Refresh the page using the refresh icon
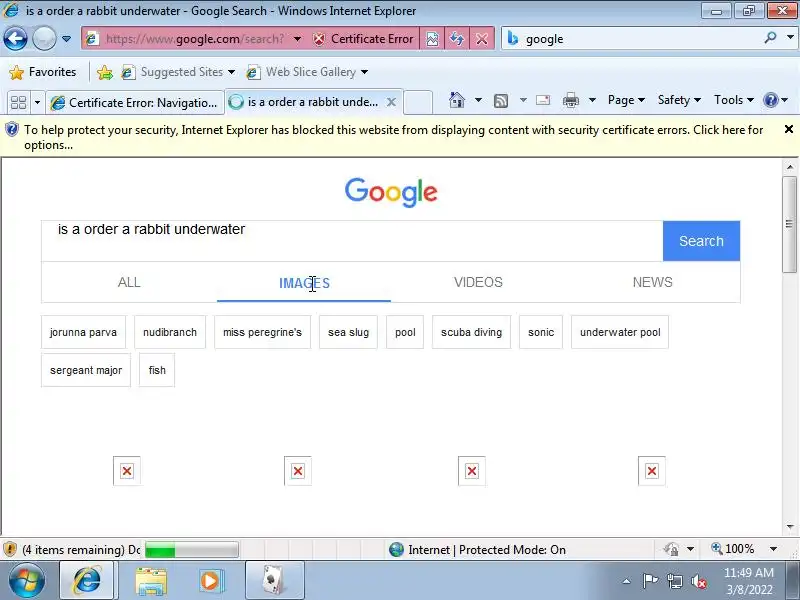This screenshot has width=800, height=600. coord(457,39)
